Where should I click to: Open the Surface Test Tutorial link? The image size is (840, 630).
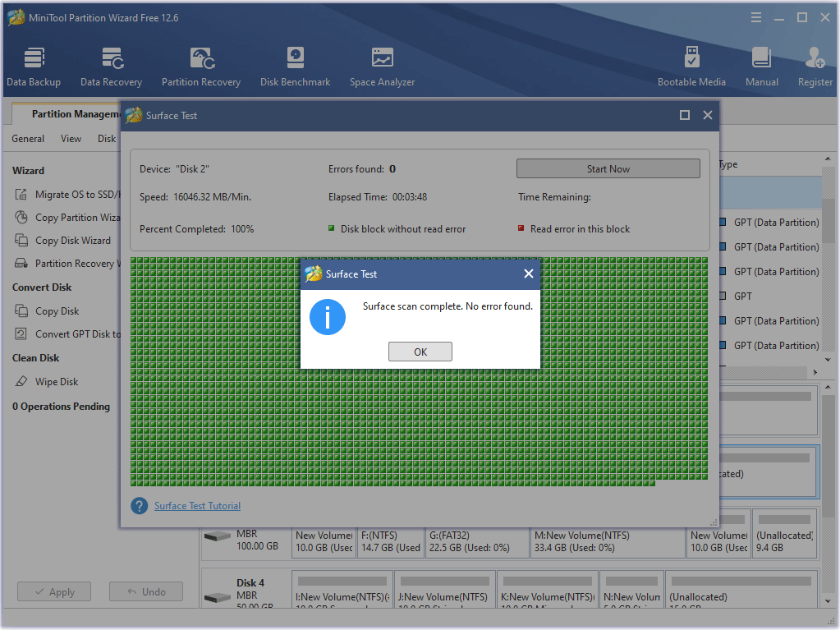click(197, 506)
